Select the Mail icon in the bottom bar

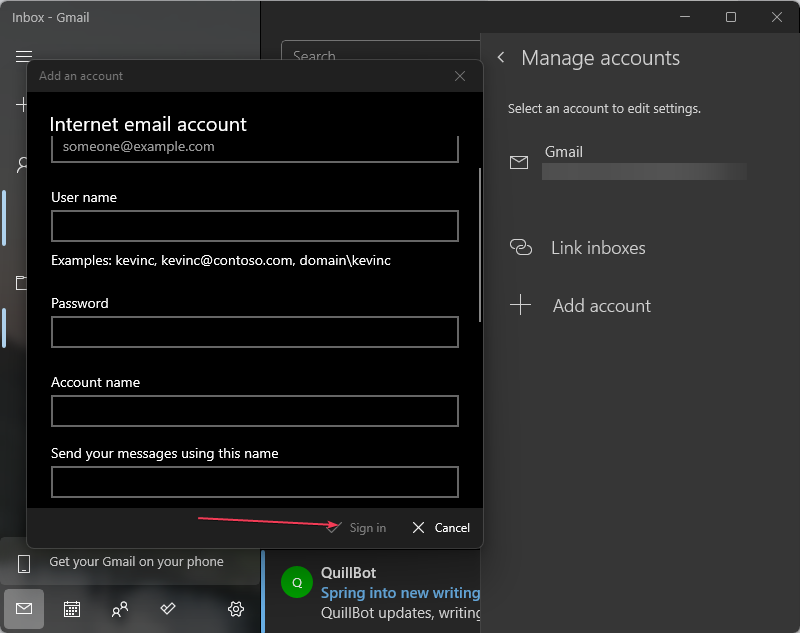click(24, 608)
